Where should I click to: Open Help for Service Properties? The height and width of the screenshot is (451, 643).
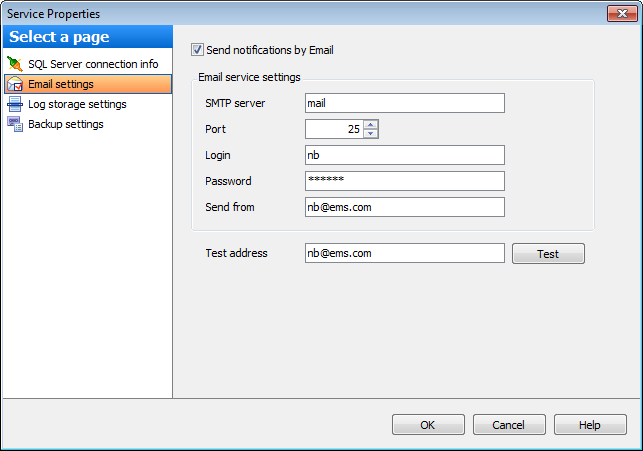pos(590,425)
